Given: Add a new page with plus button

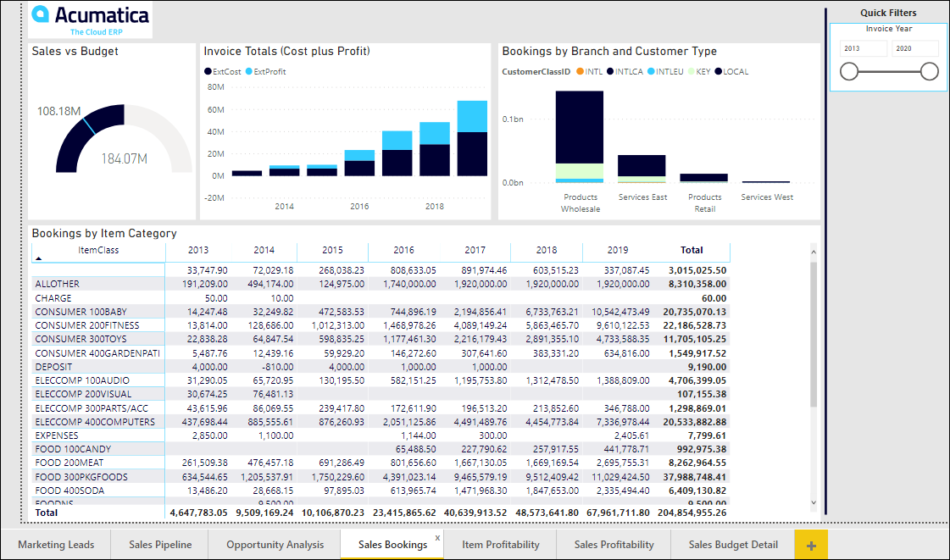Looking at the screenshot, I should (x=811, y=545).
